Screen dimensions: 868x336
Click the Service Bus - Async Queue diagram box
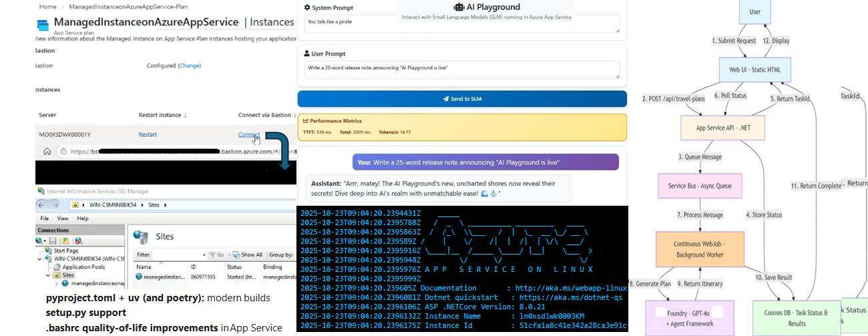(x=700, y=185)
